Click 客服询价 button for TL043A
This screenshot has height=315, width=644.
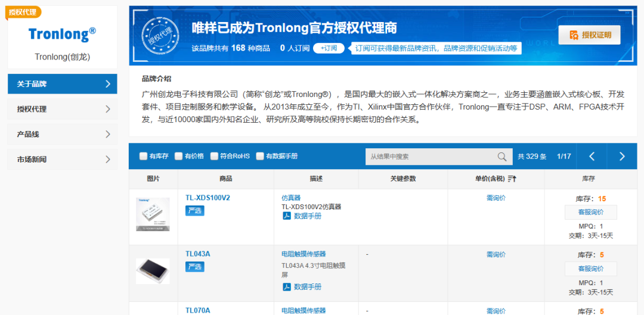coord(590,269)
